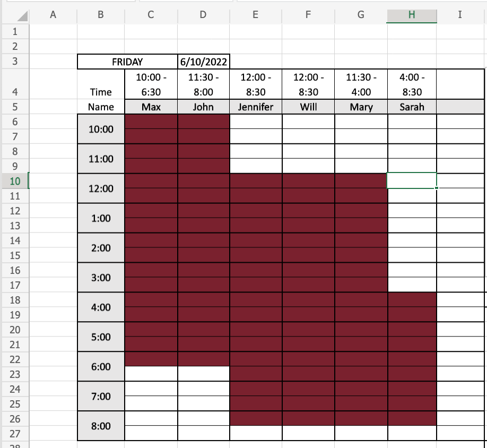
Task: Click the 7:00 time row label
Action: [x=101, y=396]
